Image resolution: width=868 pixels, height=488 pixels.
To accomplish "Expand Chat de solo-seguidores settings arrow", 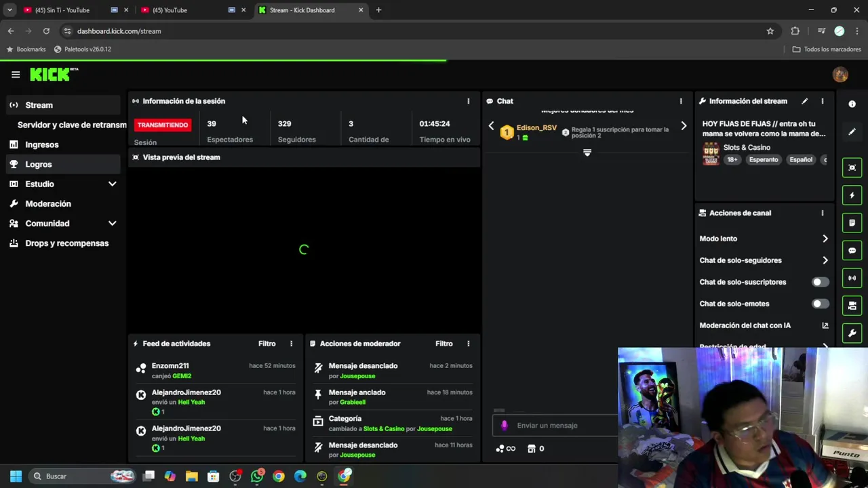I will point(825,260).
